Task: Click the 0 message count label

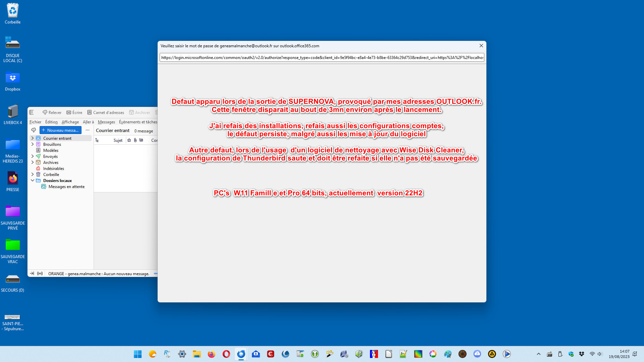Action: [x=144, y=131]
